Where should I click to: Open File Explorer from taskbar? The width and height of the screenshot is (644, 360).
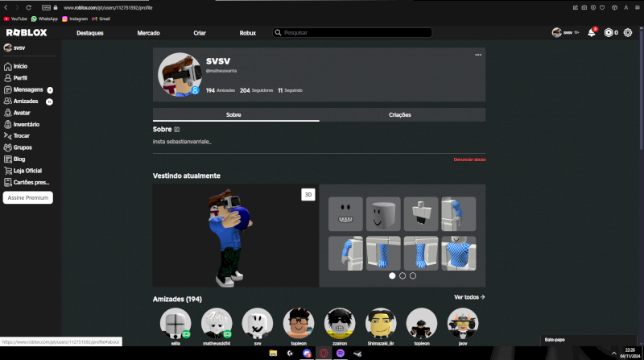pos(273,353)
